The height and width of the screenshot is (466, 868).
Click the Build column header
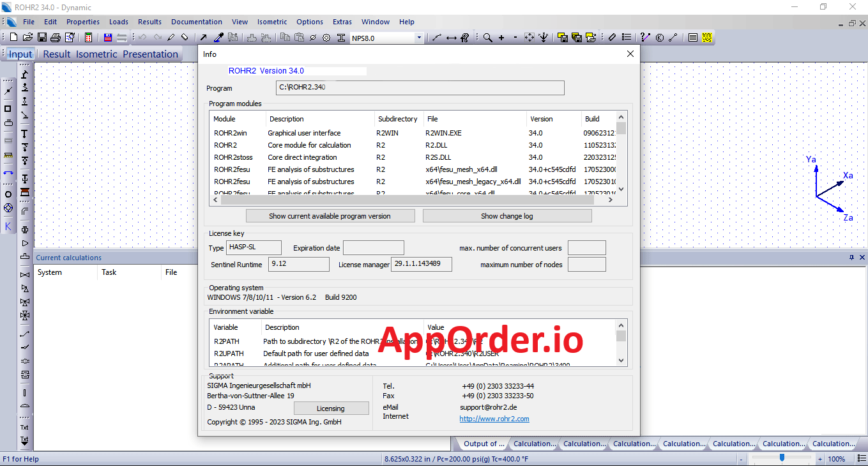(598, 119)
